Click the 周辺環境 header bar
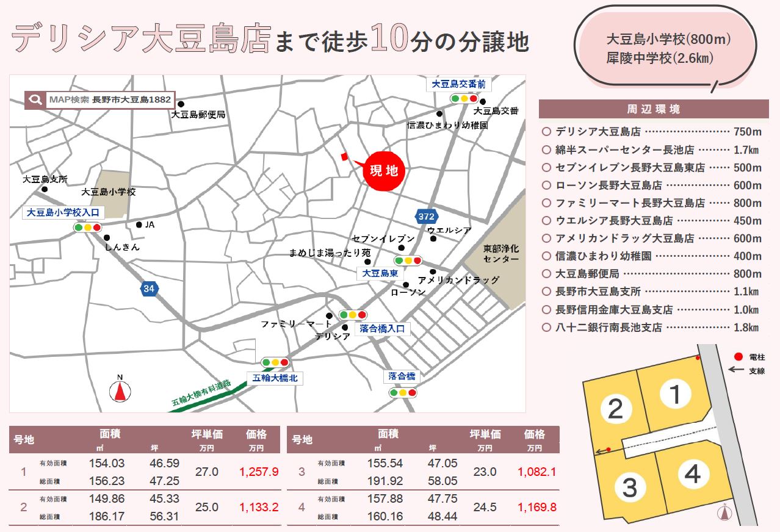The height and width of the screenshot is (532, 780). pyautogui.click(x=653, y=110)
